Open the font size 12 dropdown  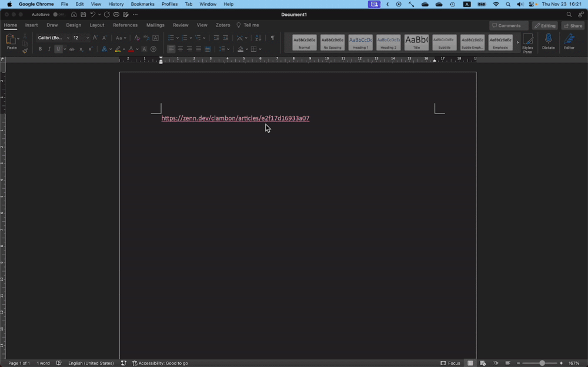tap(88, 38)
